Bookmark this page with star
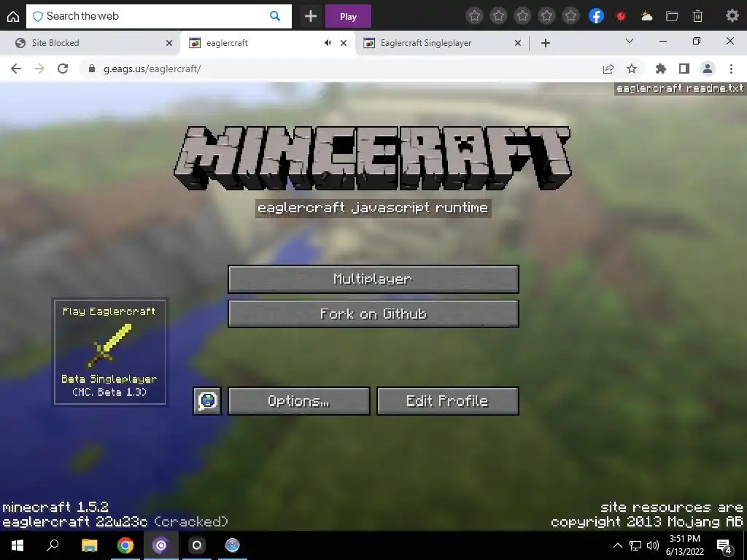Image resolution: width=747 pixels, height=560 pixels. point(632,69)
